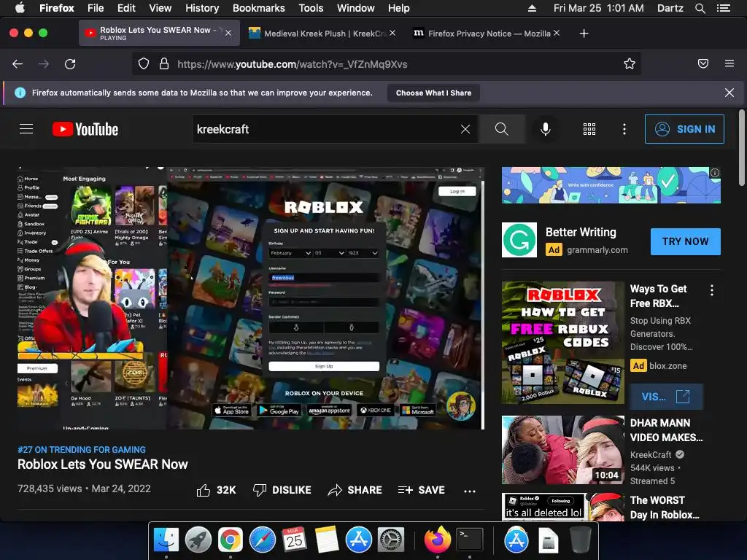Click the Firefox URL address bar
This screenshot has width=747, height=560.
tap(386, 64)
